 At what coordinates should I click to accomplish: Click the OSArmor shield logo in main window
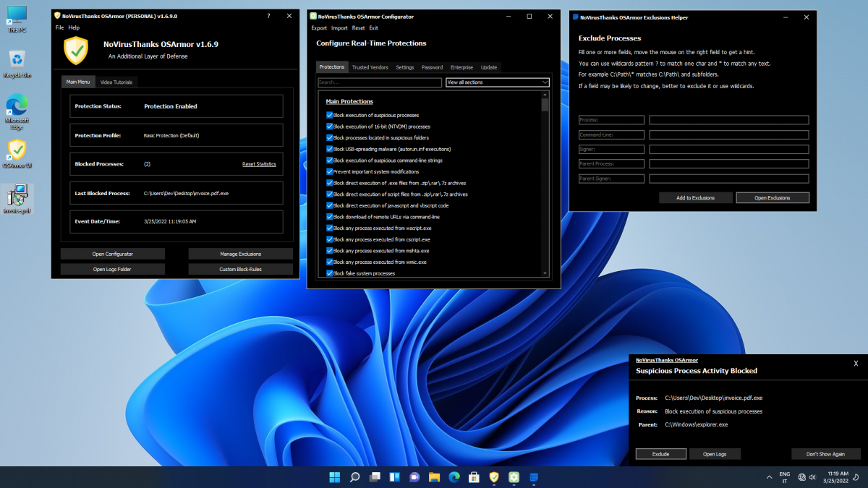point(76,51)
